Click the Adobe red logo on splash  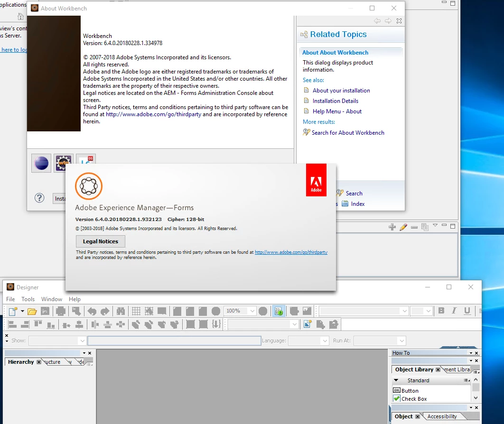point(316,180)
